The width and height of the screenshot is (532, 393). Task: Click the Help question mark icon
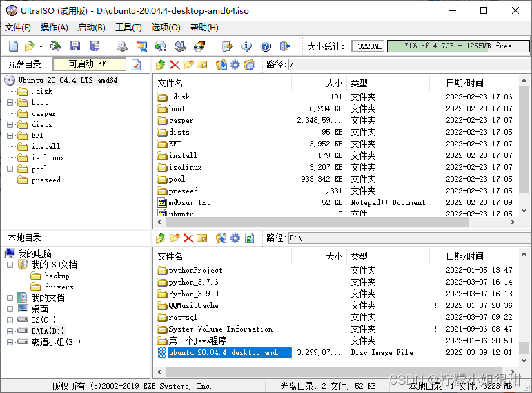(x=266, y=46)
